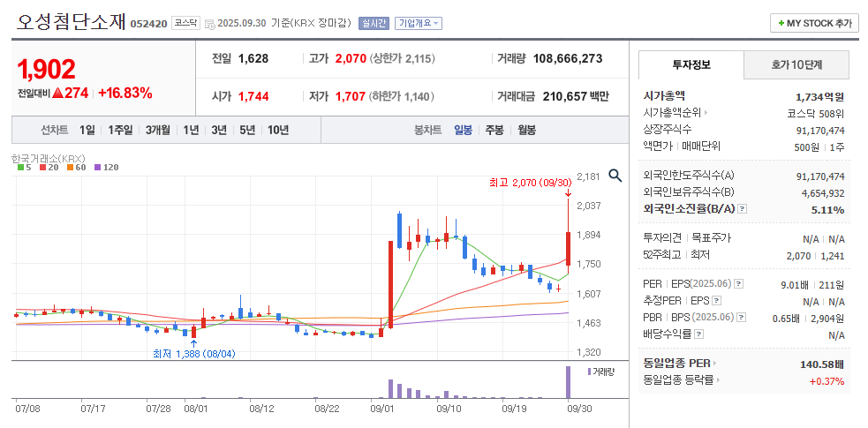Open help icon beside 배당수익률
The width and height of the screenshot is (868, 428).
coord(698,334)
